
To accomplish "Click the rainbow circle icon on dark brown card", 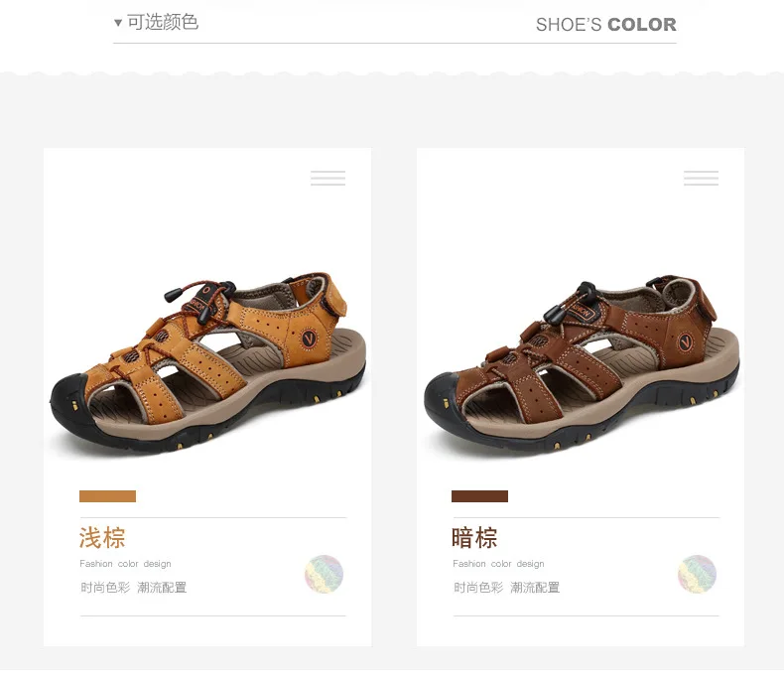I will [x=697, y=574].
